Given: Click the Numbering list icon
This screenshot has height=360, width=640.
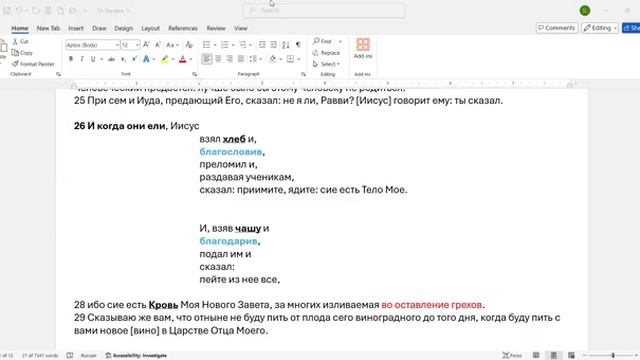Looking at the screenshot, I should coord(224,44).
